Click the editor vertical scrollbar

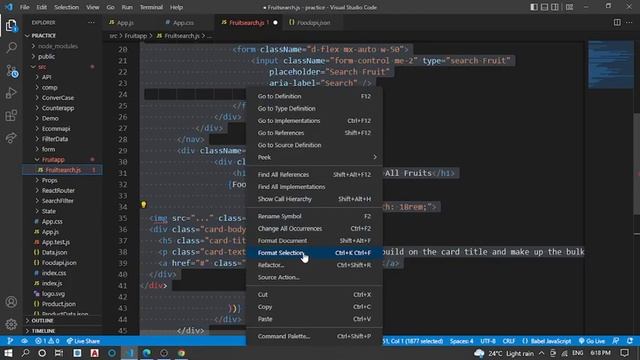click(637, 163)
